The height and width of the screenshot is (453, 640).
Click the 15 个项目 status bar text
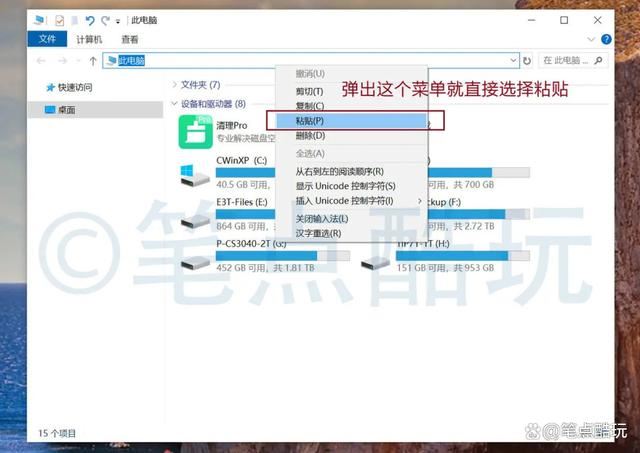pyautogui.click(x=57, y=433)
